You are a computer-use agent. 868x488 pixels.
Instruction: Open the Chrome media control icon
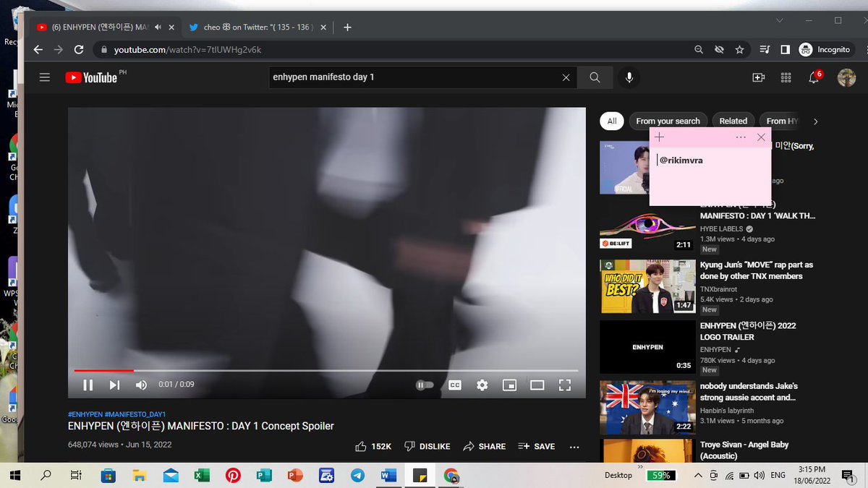pyautogui.click(x=765, y=50)
